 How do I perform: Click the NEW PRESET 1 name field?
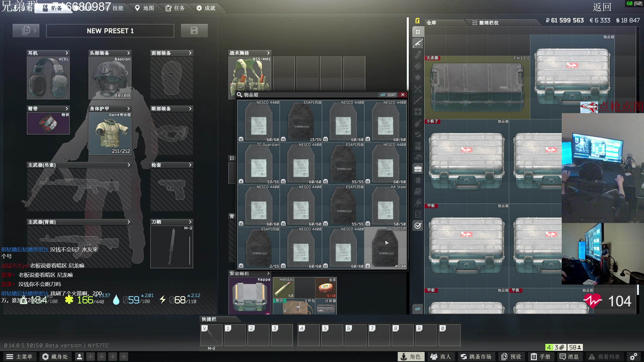(x=110, y=31)
